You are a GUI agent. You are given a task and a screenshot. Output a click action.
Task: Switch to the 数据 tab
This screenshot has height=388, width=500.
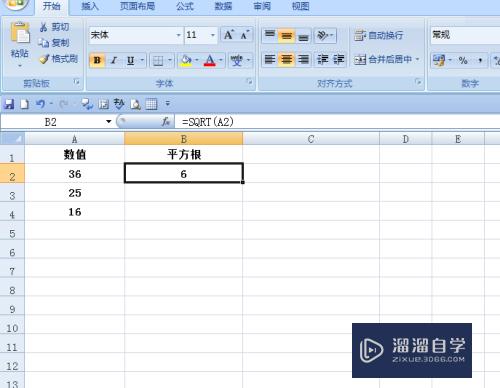click(223, 6)
